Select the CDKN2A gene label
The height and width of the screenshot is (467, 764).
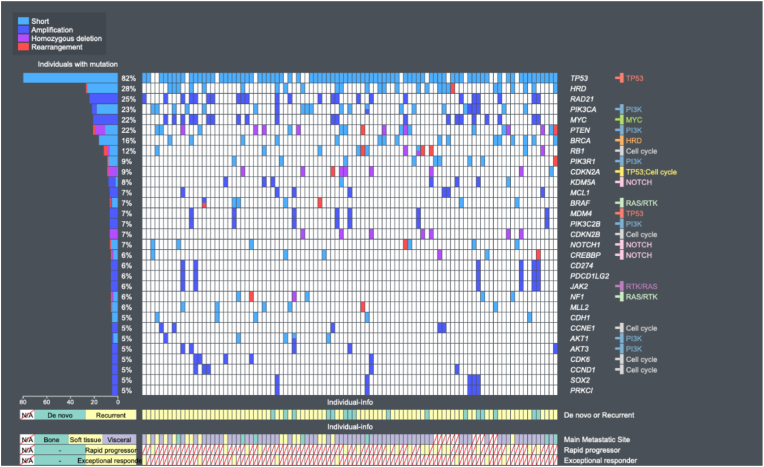[585, 172]
